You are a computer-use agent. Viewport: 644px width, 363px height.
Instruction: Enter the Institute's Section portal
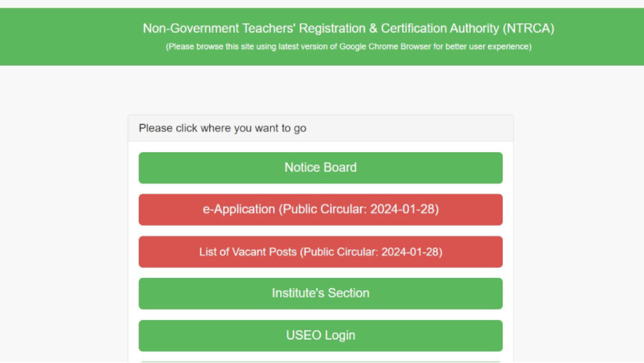coord(320,293)
